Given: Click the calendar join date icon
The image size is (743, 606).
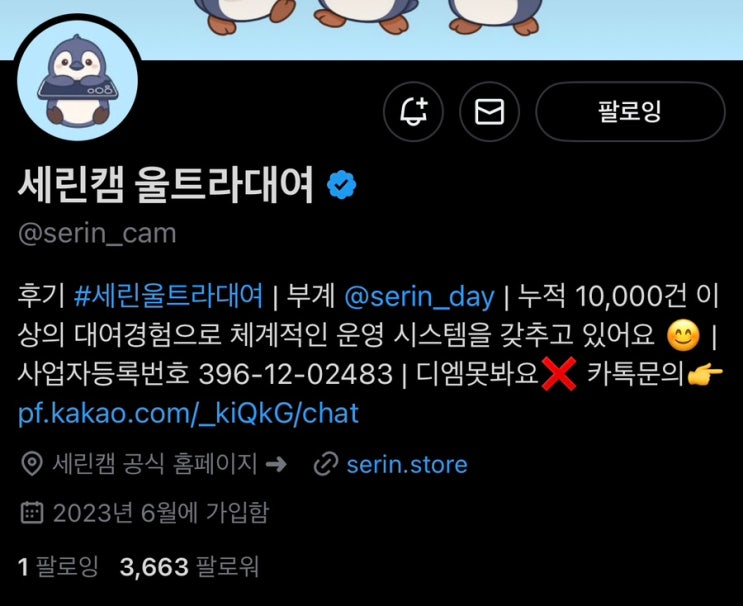Looking at the screenshot, I should (x=32, y=513).
